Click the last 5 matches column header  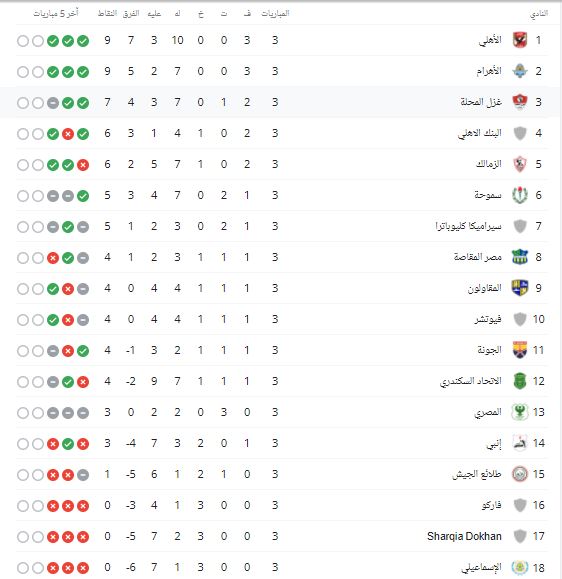coord(56,14)
